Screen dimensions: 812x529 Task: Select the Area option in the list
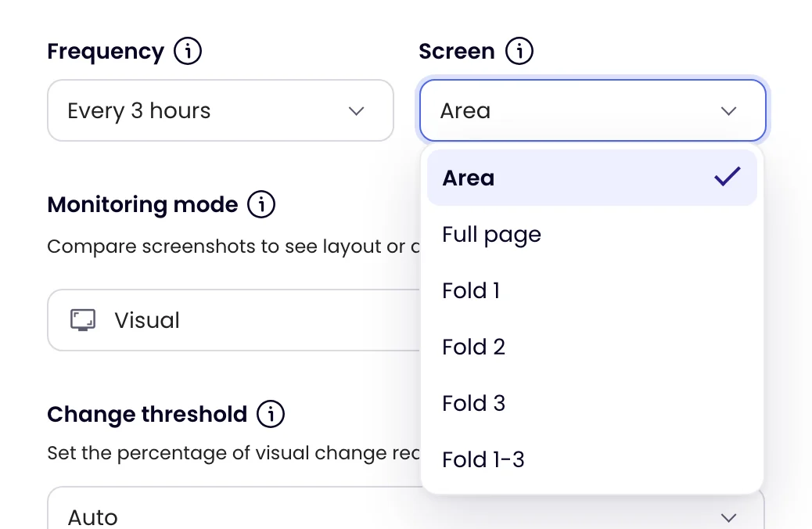[592, 178]
